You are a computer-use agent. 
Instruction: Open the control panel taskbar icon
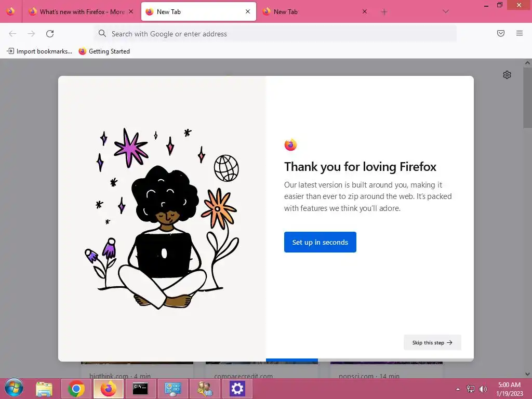click(172, 389)
